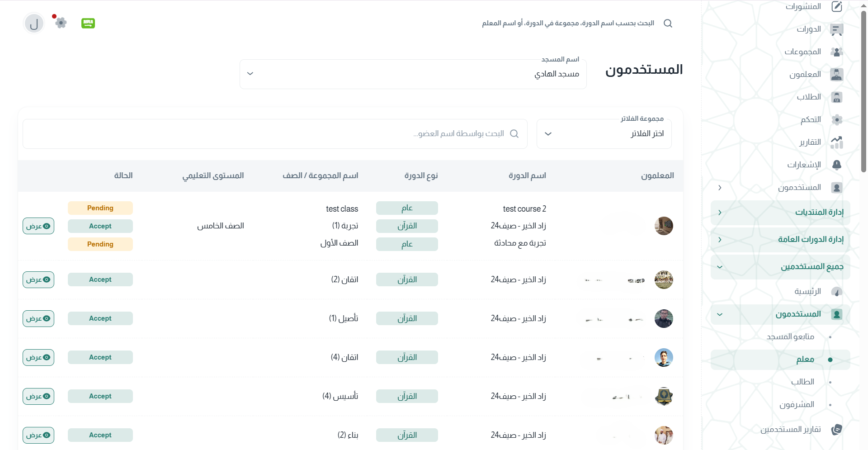
Task: Select متابعو المسجد submenu item
Action: (x=790, y=337)
